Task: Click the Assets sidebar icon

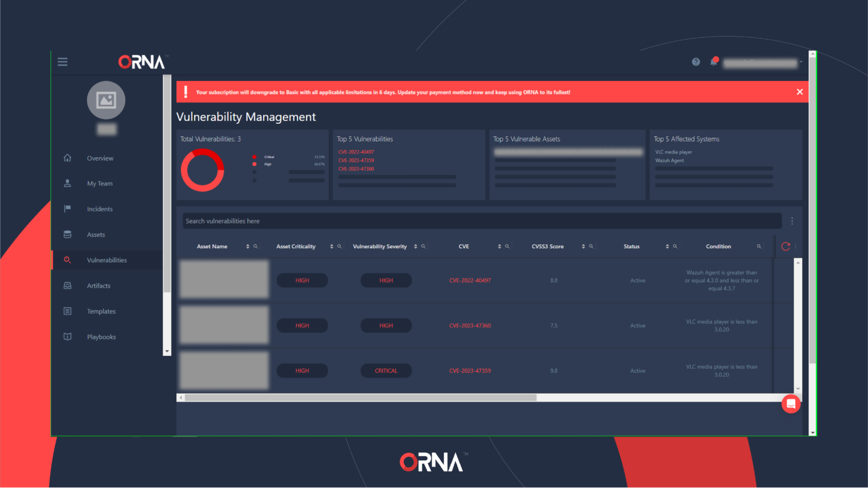Action: coord(67,234)
